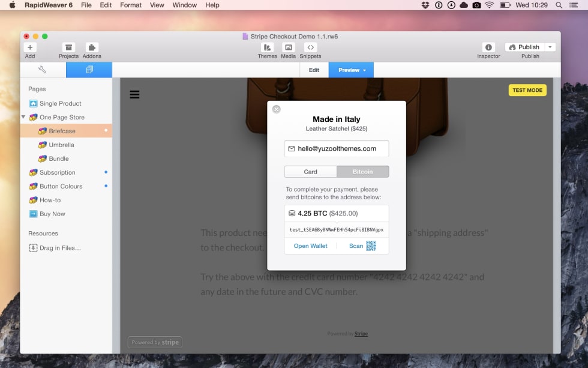The image size is (588, 368).
Task: Click the Scan link
Action: point(356,246)
